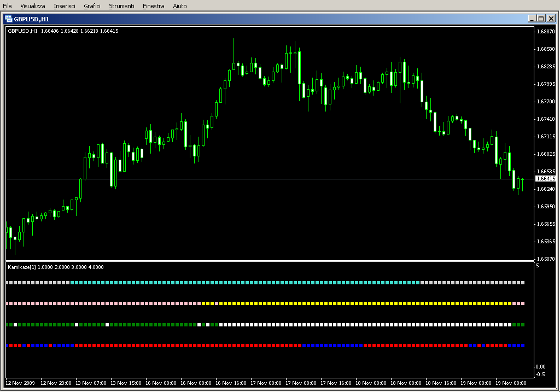The height and width of the screenshot is (392, 560).
Task: Click the 1.67410 price scale label
Action: 546,119
